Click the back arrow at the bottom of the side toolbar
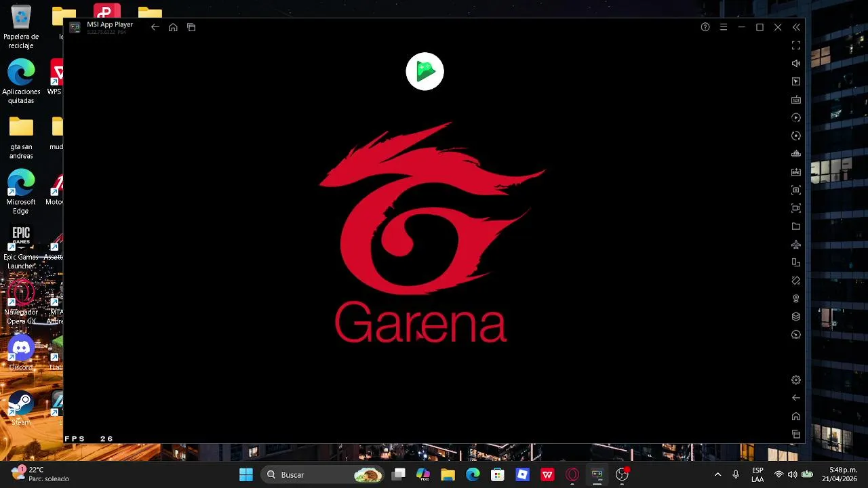868x488 pixels. coord(796,398)
